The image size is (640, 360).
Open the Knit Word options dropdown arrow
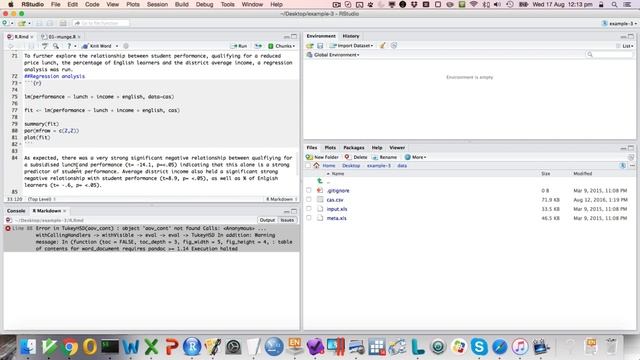[117, 46]
